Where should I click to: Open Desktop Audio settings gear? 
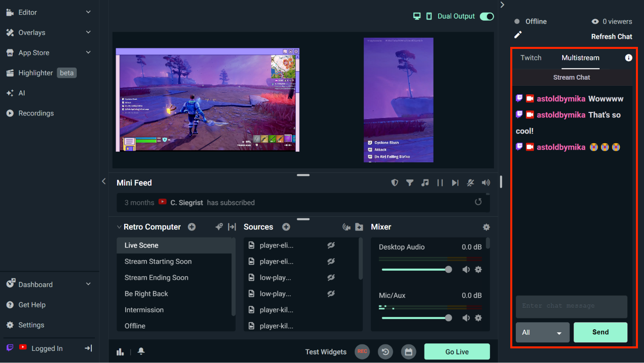coord(478,269)
